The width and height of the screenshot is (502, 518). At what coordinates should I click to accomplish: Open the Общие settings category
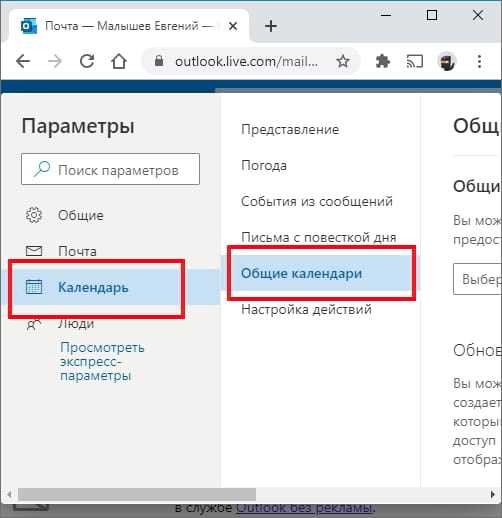click(x=80, y=215)
